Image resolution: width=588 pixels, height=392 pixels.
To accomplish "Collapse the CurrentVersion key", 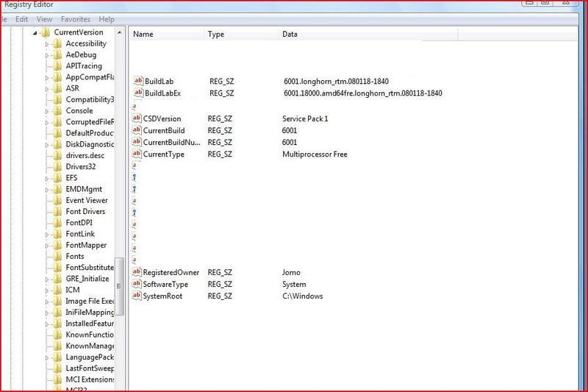I will [x=35, y=33].
